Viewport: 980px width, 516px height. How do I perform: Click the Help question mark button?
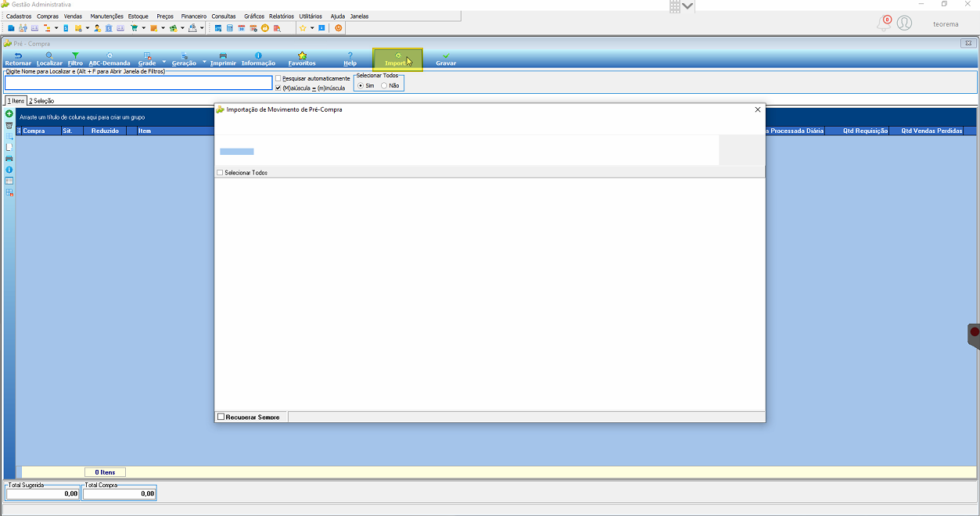click(350, 59)
